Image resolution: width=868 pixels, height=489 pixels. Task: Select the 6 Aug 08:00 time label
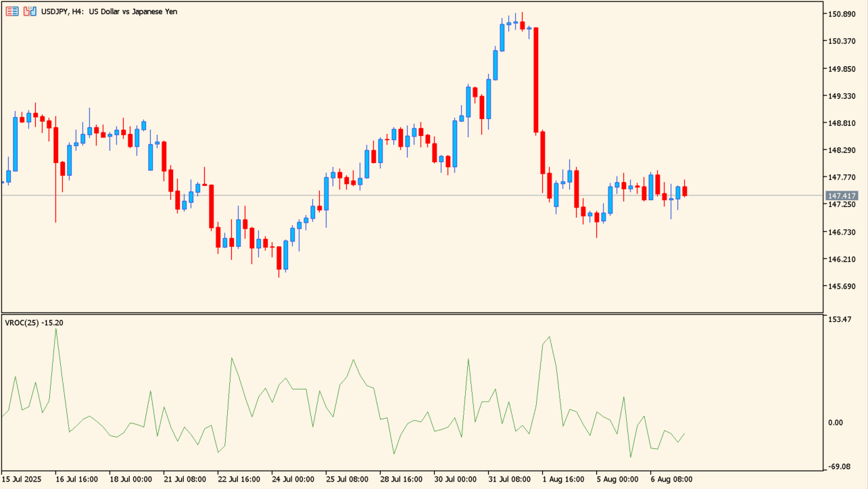(x=671, y=479)
